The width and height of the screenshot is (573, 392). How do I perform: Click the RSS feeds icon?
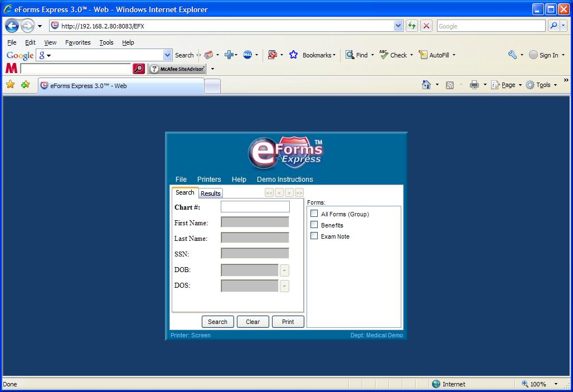tap(450, 85)
